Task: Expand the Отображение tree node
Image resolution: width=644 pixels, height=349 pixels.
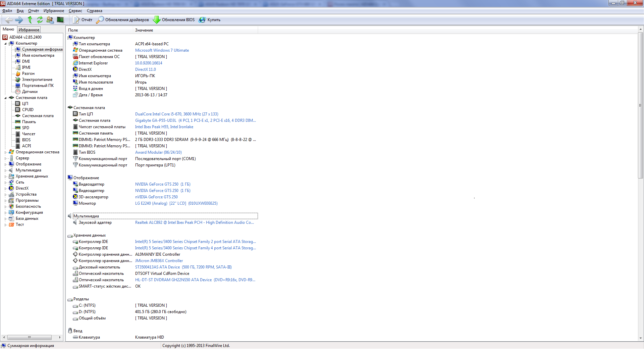Action: pos(5,164)
